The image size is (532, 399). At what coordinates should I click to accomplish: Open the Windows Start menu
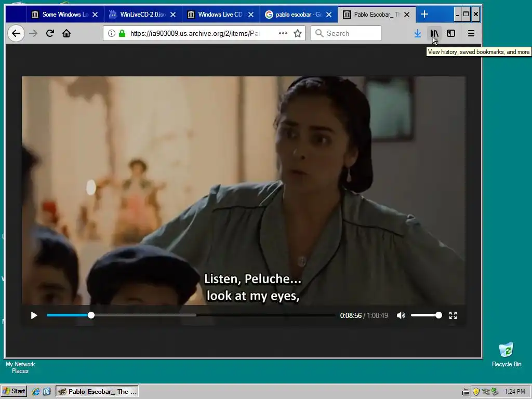tap(14, 391)
